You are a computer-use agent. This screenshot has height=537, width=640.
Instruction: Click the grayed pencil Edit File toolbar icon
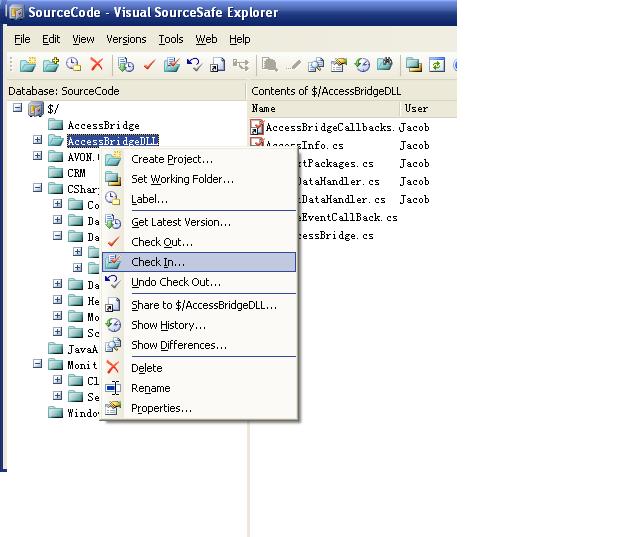[x=293, y=64]
